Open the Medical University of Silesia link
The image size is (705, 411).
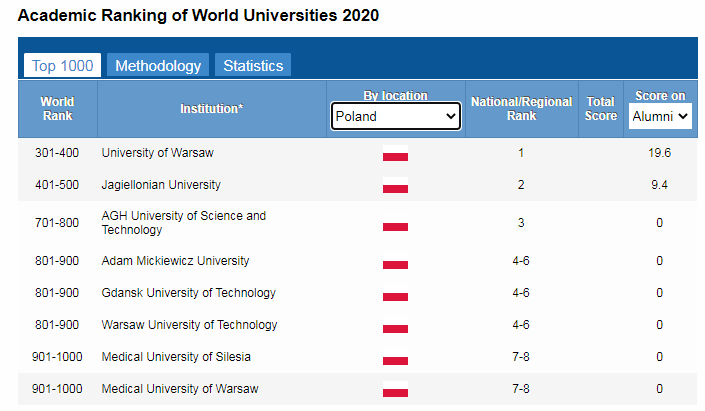click(x=176, y=357)
